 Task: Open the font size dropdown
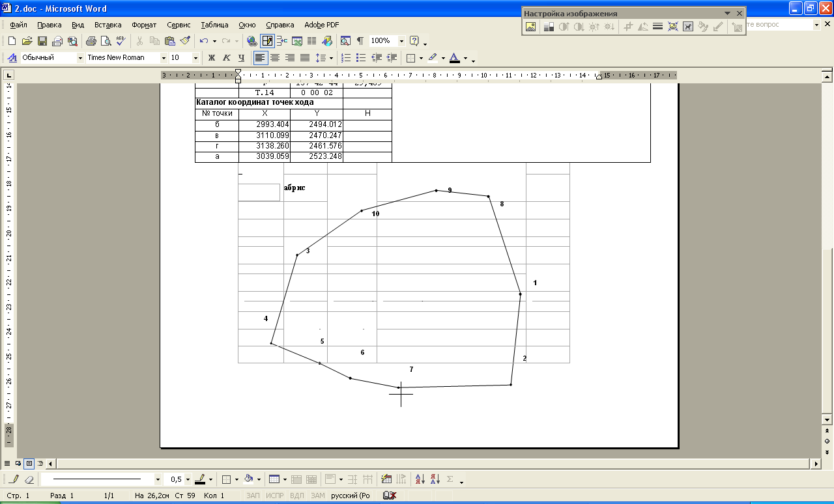pos(195,58)
